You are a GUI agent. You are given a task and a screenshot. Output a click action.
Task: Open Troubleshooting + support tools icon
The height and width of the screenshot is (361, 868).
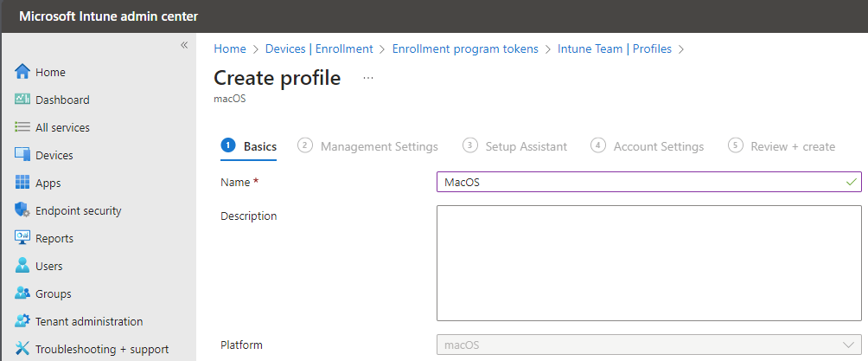click(x=22, y=349)
